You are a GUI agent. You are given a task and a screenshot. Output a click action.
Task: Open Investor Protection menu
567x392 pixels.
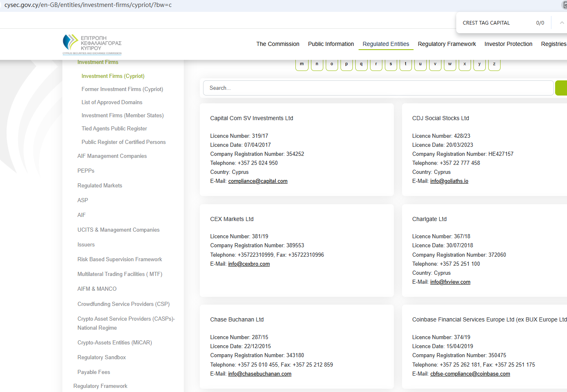coord(508,44)
